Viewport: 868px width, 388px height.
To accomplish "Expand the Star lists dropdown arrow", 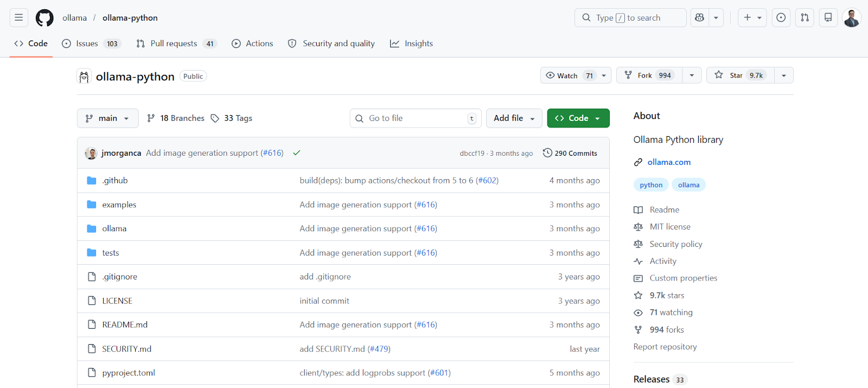I will pos(784,75).
